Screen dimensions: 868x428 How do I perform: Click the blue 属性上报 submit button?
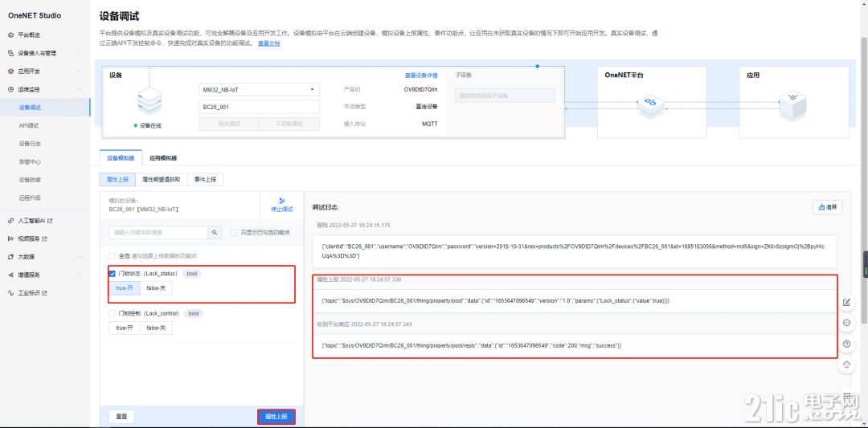tap(276, 417)
